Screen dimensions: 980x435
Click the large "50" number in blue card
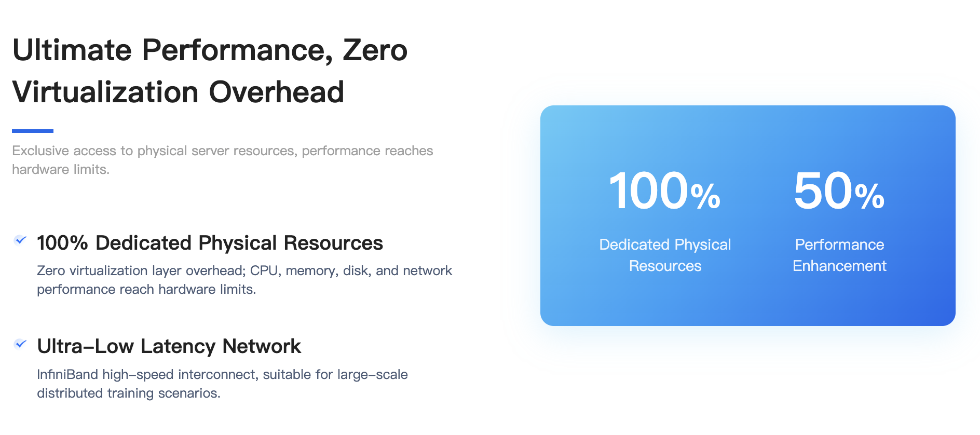point(823,191)
